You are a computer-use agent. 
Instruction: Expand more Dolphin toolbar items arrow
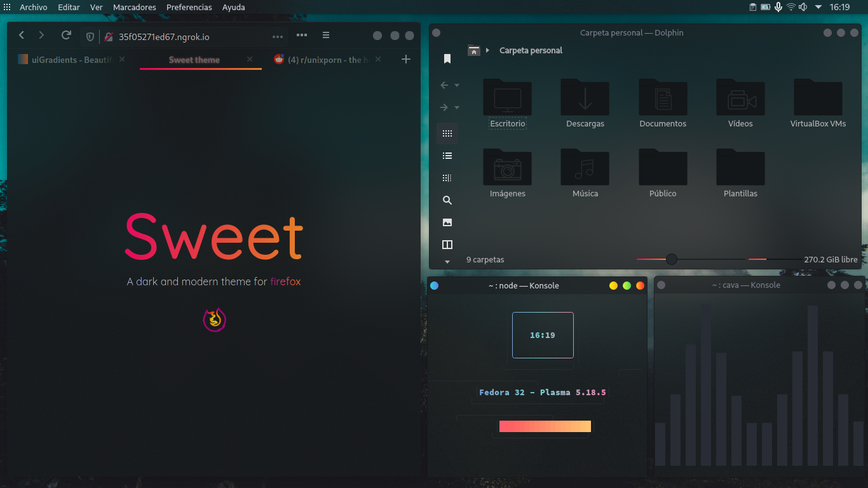[447, 262]
